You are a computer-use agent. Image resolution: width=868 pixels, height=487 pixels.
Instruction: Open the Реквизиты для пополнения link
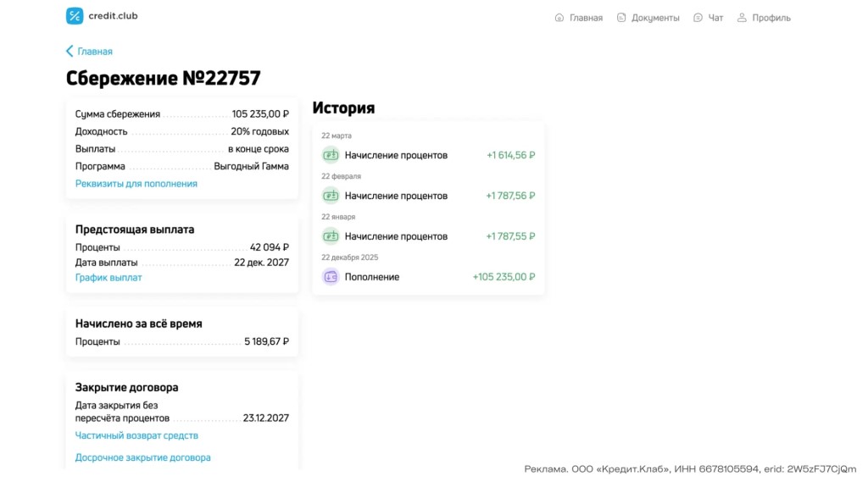coord(136,184)
